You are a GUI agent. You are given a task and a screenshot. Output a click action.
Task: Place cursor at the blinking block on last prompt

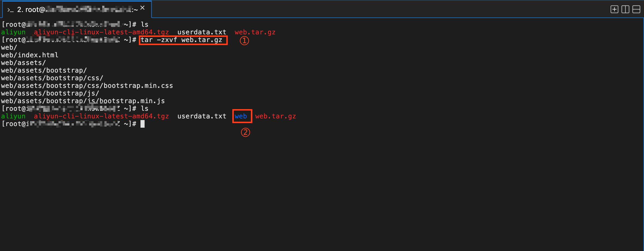point(142,124)
